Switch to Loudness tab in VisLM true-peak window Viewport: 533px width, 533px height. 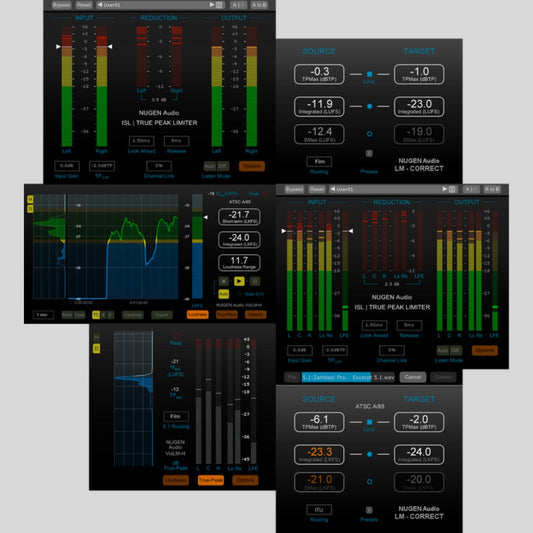pyautogui.click(x=176, y=480)
